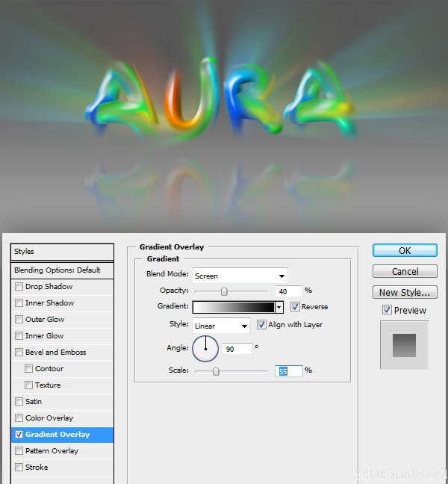The image size is (448, 484).
Task: Select the Inner Glow label
Action: click(45, 335)
